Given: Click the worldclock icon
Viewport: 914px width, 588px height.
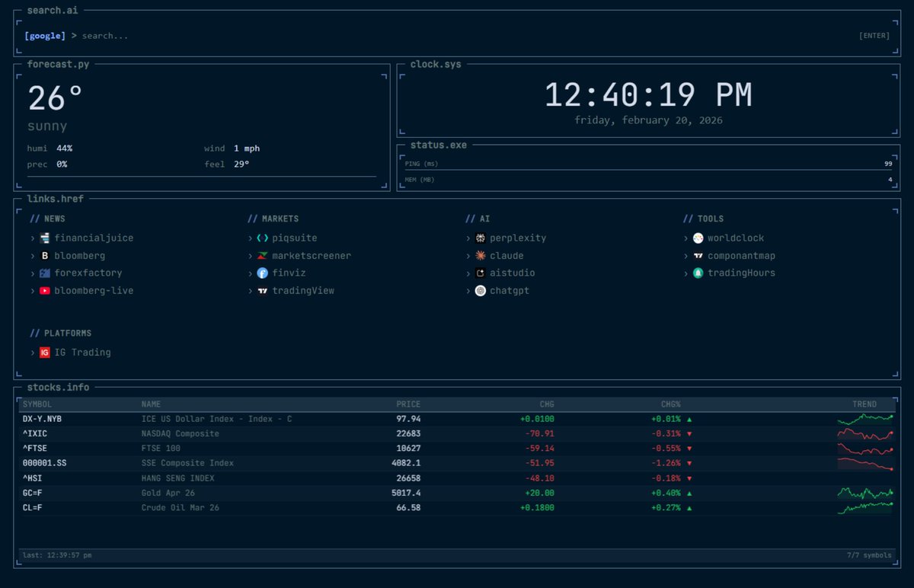Looking at the screenshot, I should coord(698,238).
